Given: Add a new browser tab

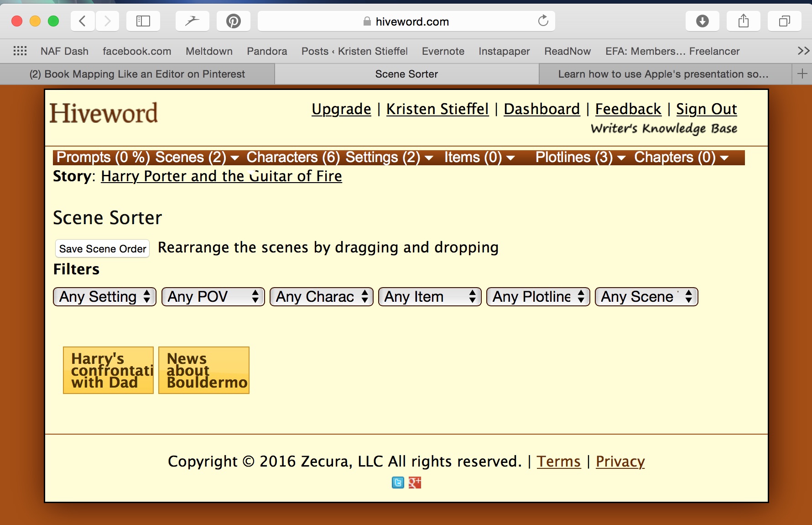Looking at the screenshot, I should tap(802, 74).
